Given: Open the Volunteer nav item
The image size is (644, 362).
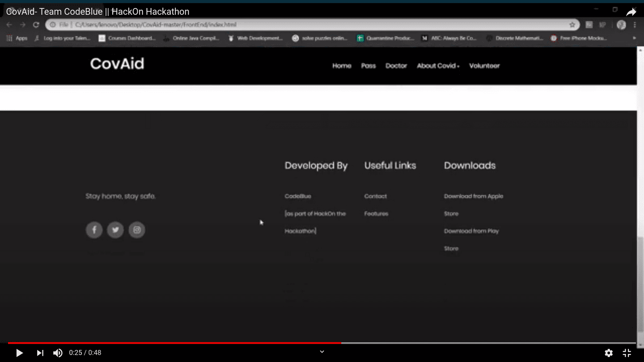Looking at the screenshot, I should [x=484, y=66].
